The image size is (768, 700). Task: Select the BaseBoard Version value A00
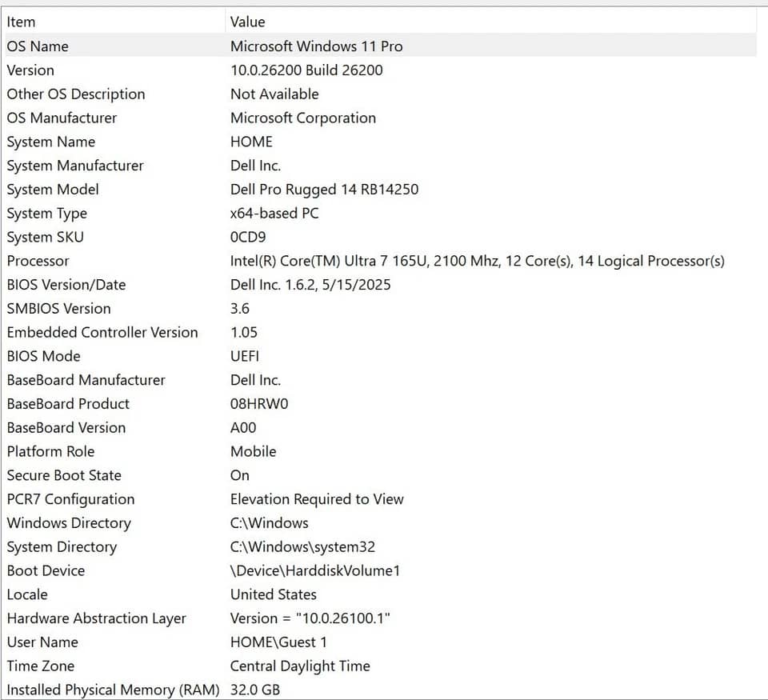click(243, 428)
